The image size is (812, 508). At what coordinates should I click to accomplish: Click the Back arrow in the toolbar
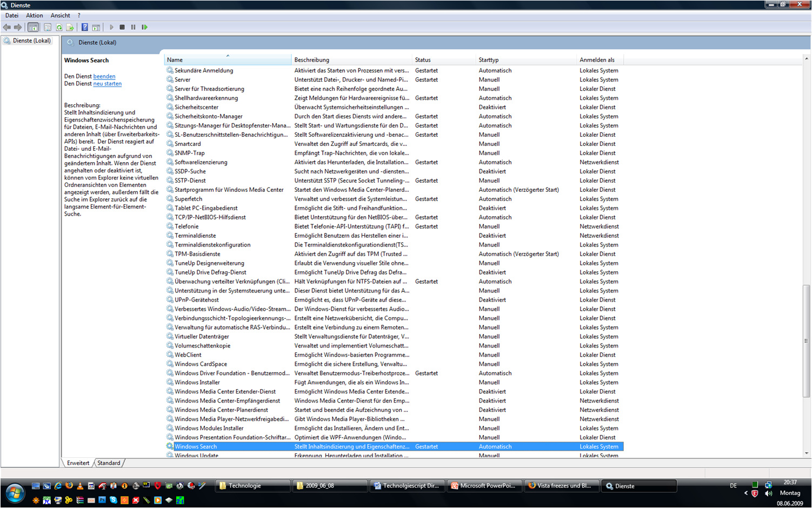point(7,27)
